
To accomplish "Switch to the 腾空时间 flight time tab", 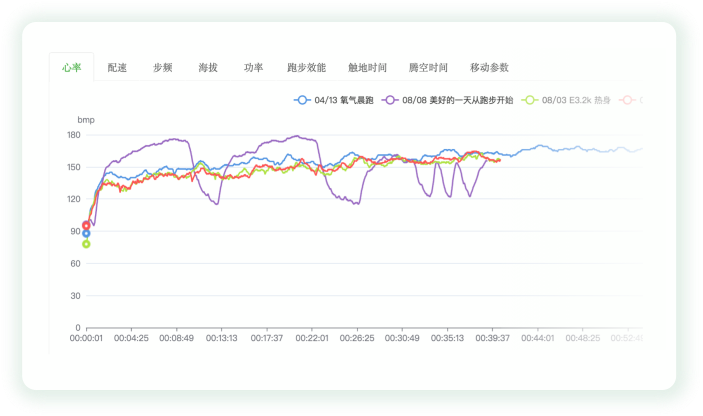I will [428, 67].
